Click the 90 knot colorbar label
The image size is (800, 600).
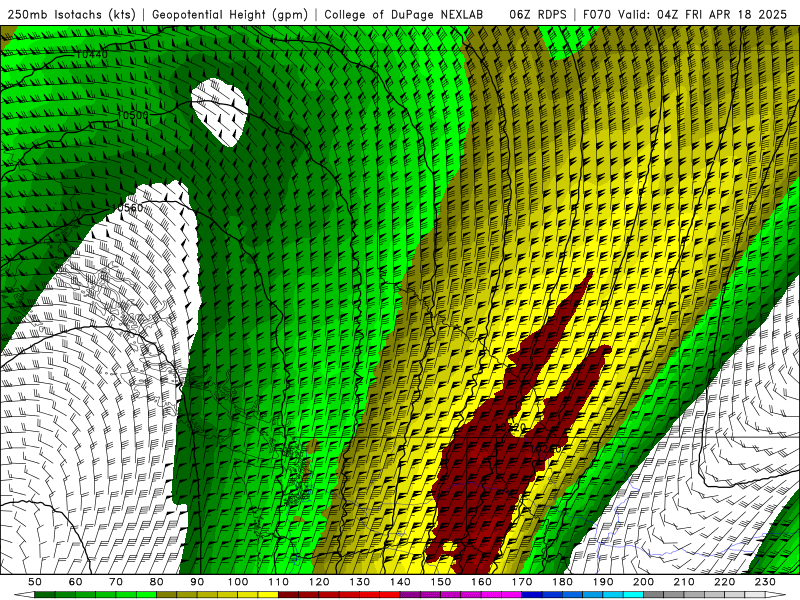click(x=197, y=582)
